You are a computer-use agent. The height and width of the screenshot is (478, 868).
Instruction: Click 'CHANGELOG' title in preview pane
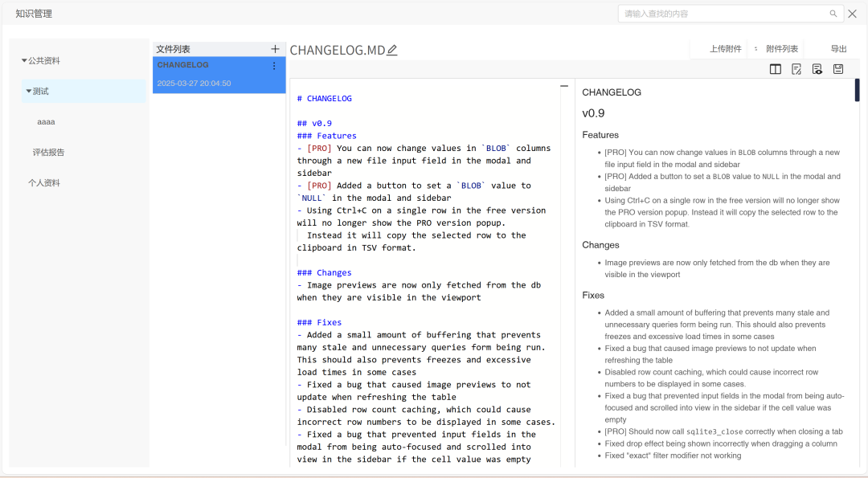(x=612, y=92)
